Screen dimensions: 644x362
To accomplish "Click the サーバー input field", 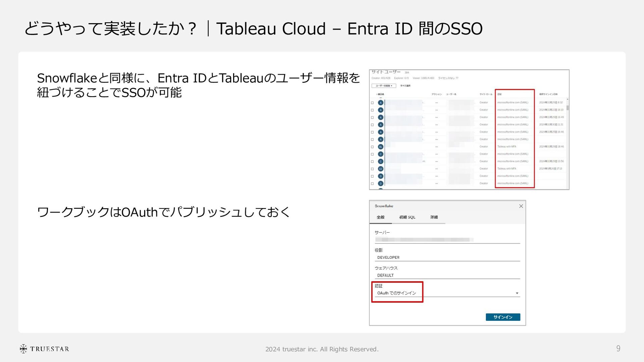I will click(x=447, y=240).
